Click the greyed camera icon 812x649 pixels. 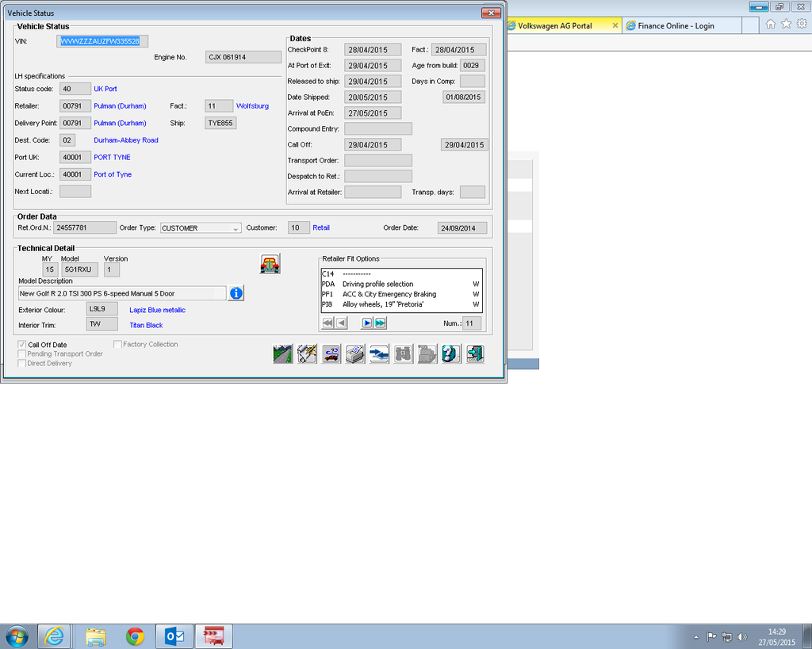[427, 354]
